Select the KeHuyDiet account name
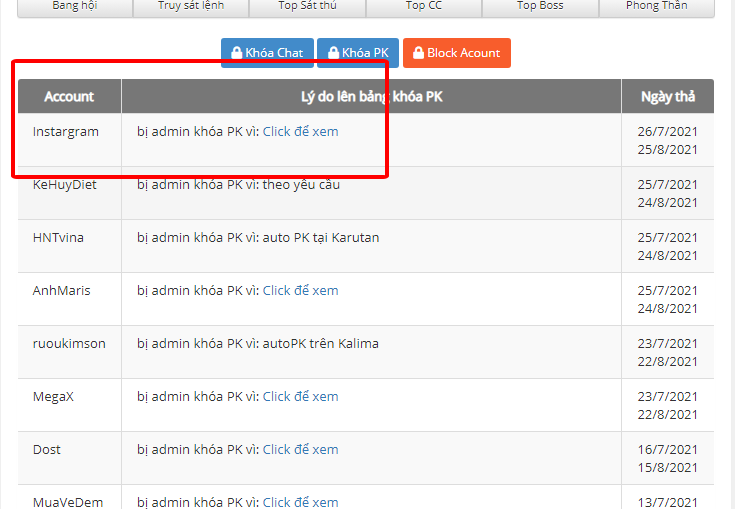Viewport: 735px width, 509px height. tap(64, 184)
